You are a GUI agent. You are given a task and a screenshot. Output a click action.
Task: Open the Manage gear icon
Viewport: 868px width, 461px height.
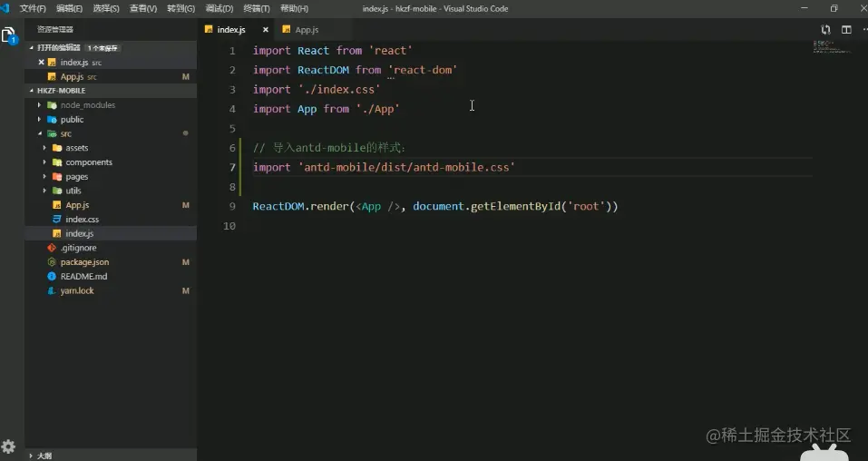click(x=8, y=446)
